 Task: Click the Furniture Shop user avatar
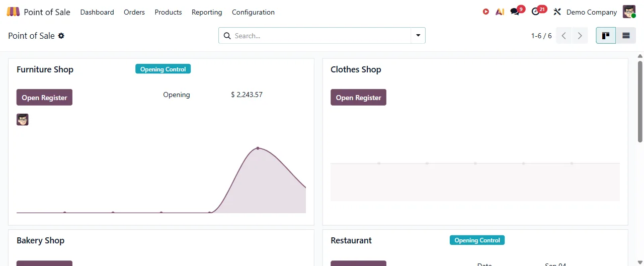pyautogui.click(x=23, y=120)
